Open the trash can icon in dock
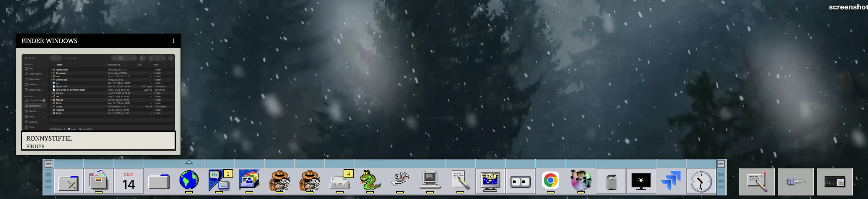 coord(611,182)
